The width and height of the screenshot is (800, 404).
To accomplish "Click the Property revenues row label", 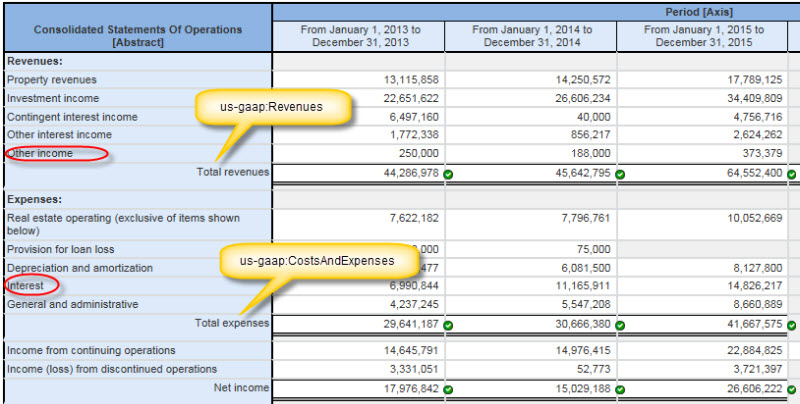I will [x=52, y=80].
